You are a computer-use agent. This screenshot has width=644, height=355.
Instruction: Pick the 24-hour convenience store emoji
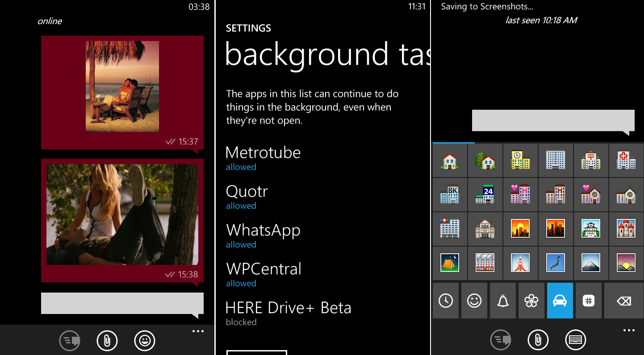(485, 194)
